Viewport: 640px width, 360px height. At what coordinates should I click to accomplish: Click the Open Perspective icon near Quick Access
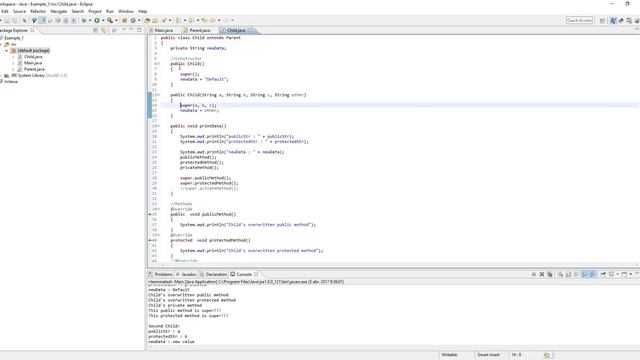pos(602,20)
